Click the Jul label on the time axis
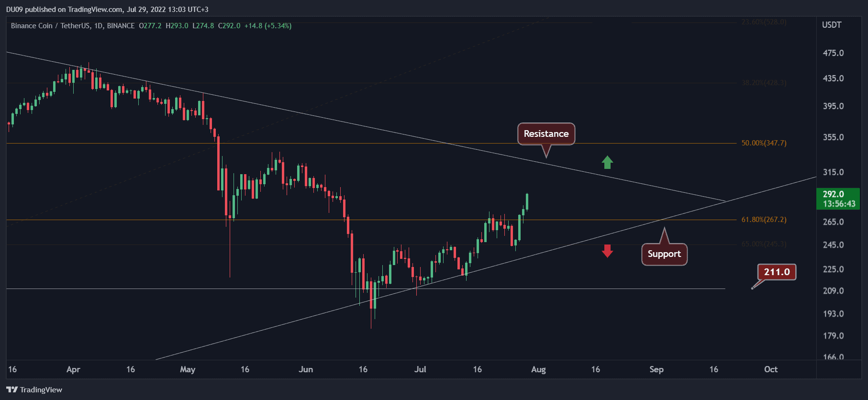The width and height of the screenshot is (868, 400). click(x=420, y=369)
